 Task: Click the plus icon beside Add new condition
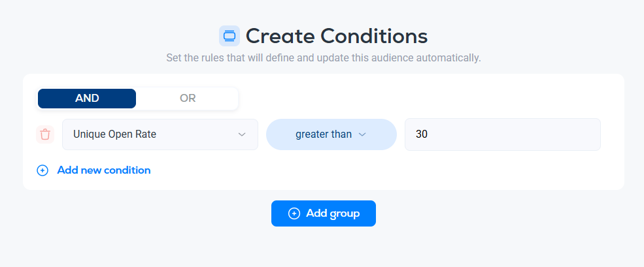tap(42, 170)
